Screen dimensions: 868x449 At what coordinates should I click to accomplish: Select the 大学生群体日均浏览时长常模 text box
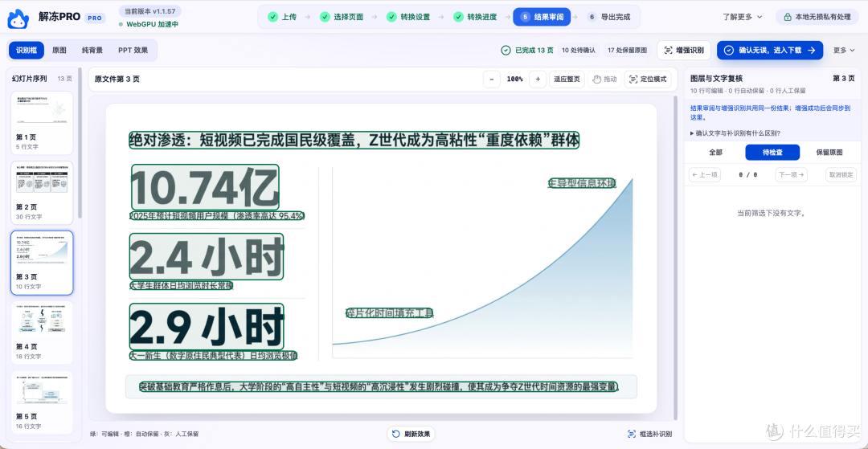tap(181, 285)
